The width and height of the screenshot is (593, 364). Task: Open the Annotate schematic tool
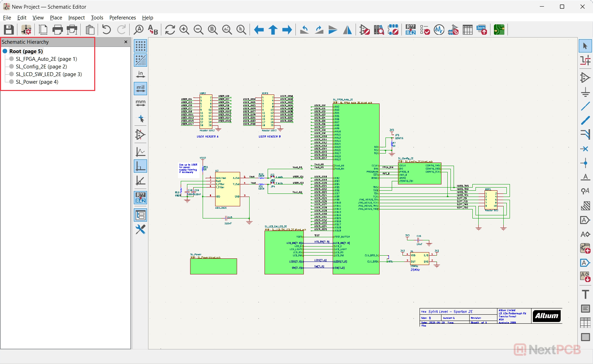point(411,30)
